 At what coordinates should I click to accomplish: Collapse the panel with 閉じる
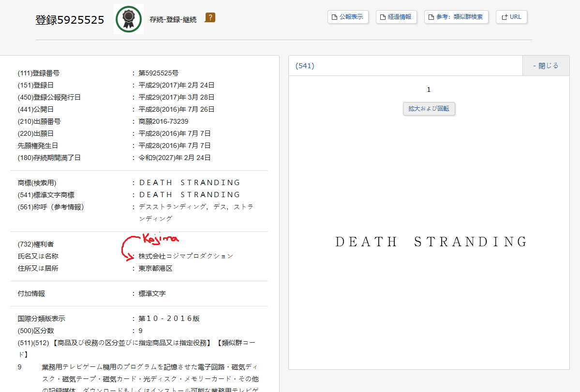click(546, 66)
